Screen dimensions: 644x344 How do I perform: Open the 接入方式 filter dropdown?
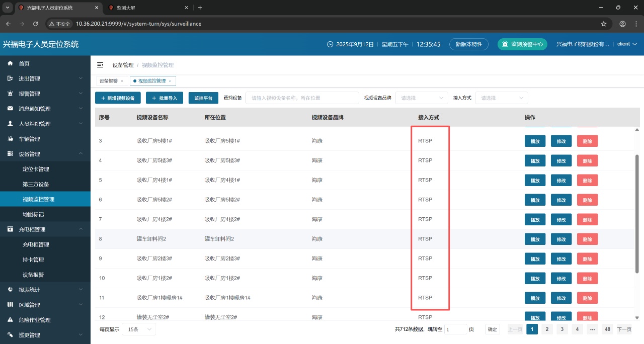(501, 98)
